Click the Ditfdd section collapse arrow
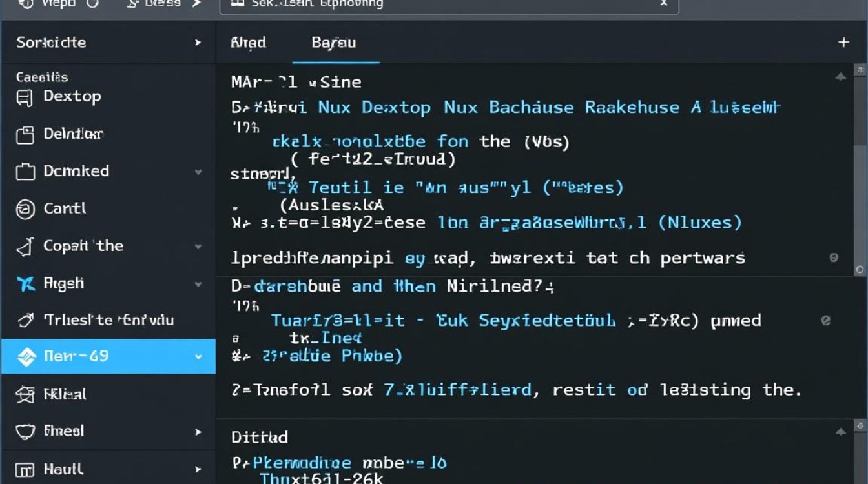This screenshot has height=484, width=868. tap(841, 432)
